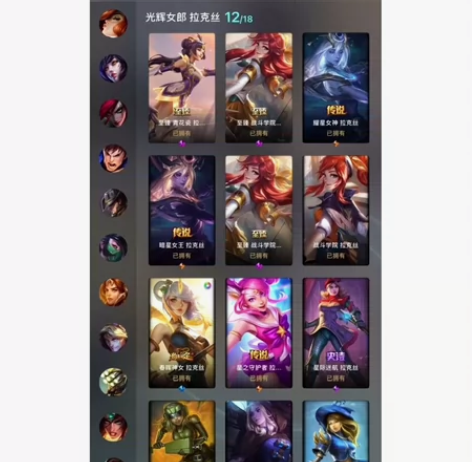Choose the golden claw champion portrait in sidebar
The width and height of the screenshot is (472, 462).
(x=113, y=382)
